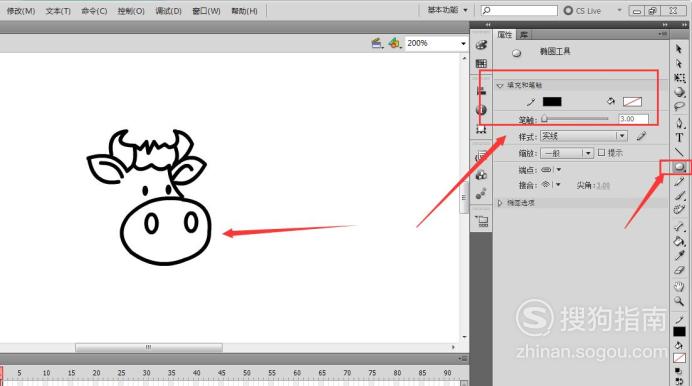Click the Edit Symbols icon
Viewport: 692px width, 386px height.
(394, 43)
